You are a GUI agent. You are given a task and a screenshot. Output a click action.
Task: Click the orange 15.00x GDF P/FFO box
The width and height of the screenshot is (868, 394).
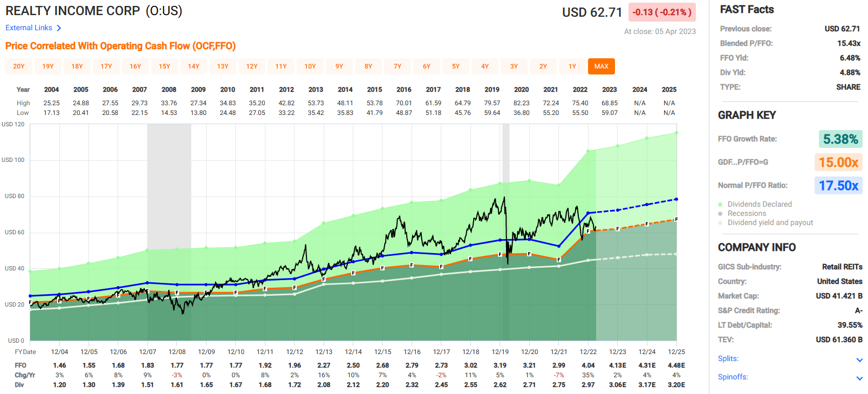838,162
